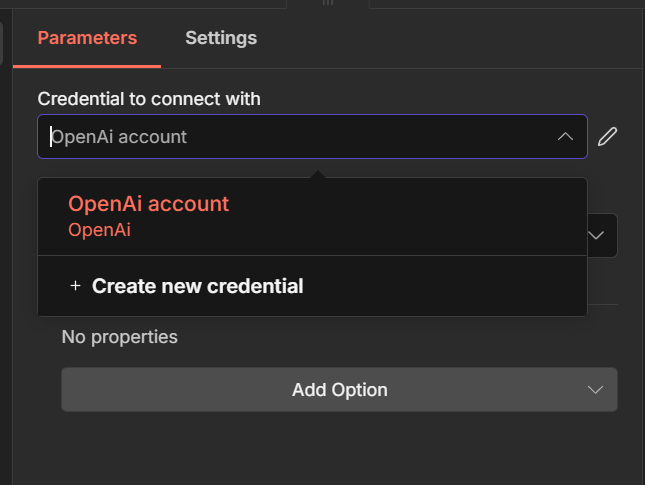Click the chevron partly hidden behind the credential list

(597, 236)
